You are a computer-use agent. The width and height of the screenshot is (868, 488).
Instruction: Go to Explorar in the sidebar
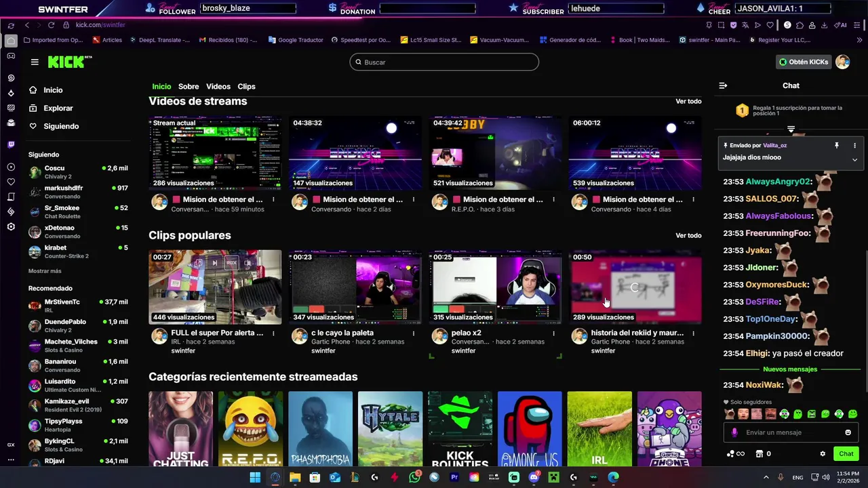[51, 108]
